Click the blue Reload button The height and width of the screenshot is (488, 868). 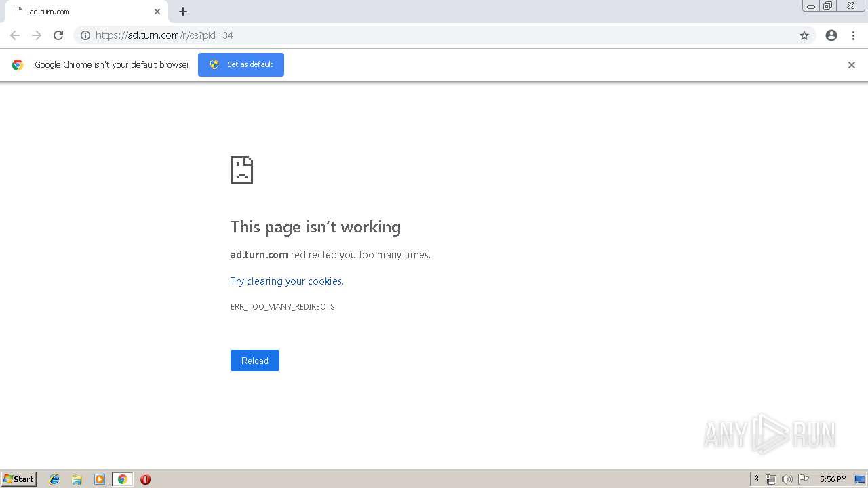click(255, 361)
